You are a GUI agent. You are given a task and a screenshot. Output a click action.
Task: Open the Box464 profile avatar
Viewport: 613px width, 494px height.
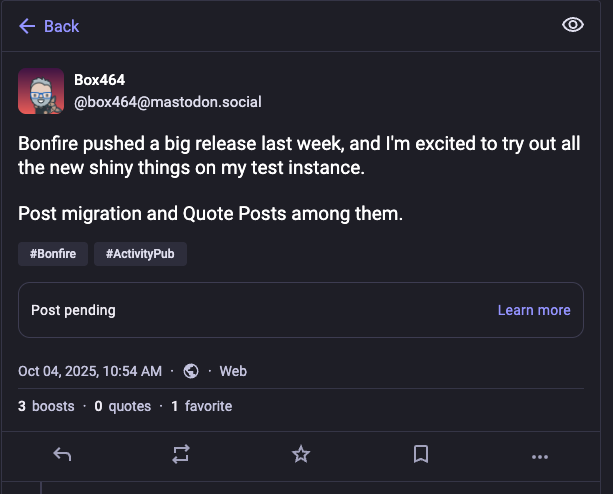click(41, 91)
